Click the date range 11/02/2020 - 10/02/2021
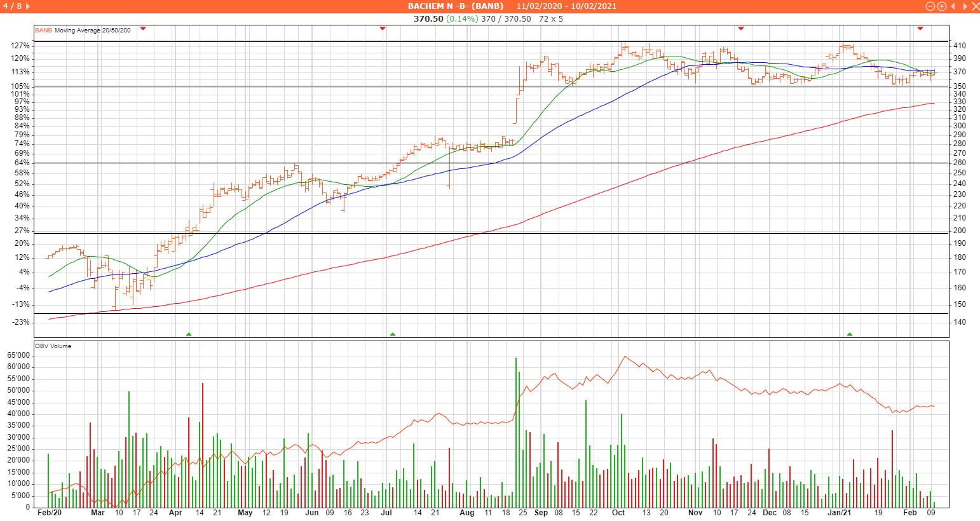Viewport: 980px width, 521px height. click(x=566, y=6)
